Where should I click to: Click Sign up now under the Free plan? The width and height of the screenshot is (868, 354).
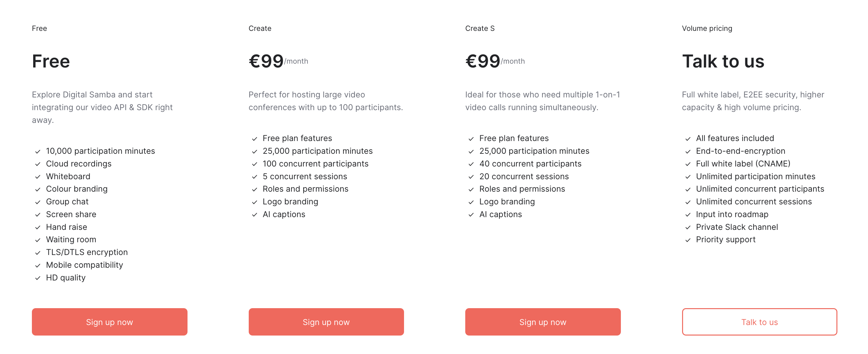pos(109,322)
